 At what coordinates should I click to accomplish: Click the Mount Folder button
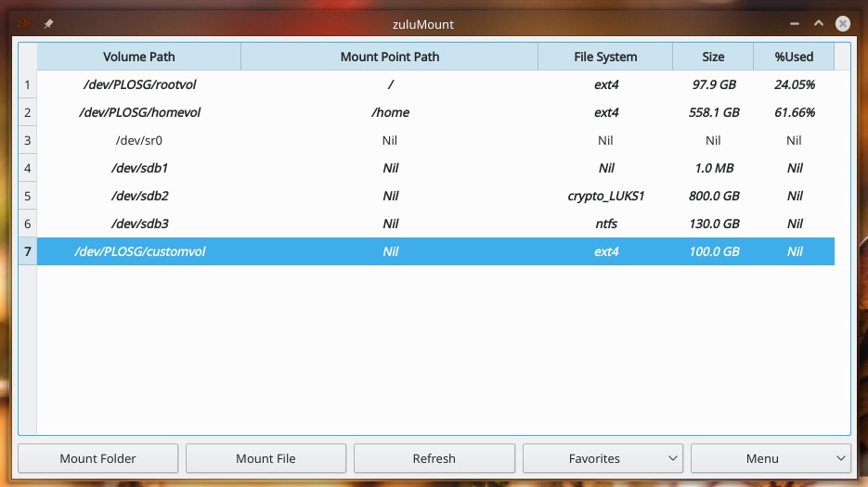[x=98, y=458]
